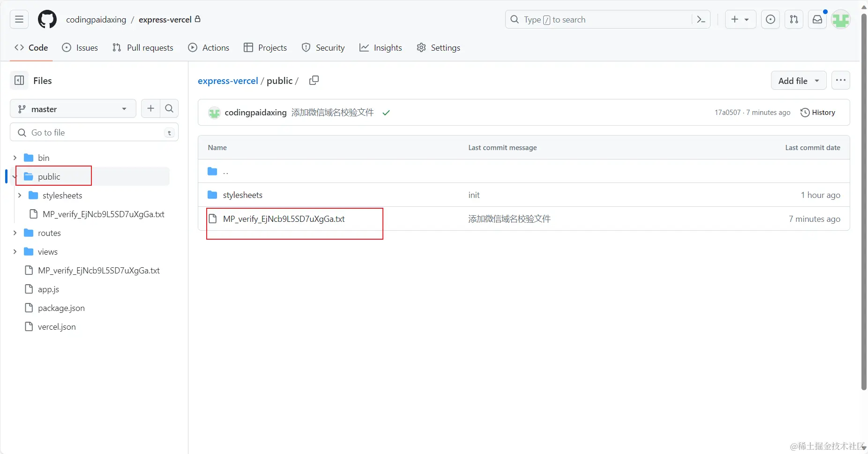
Task: Open MP_verify_EjNcb9L5SD7uXgGa.txt in file list
Action: [x=284, y=219]
